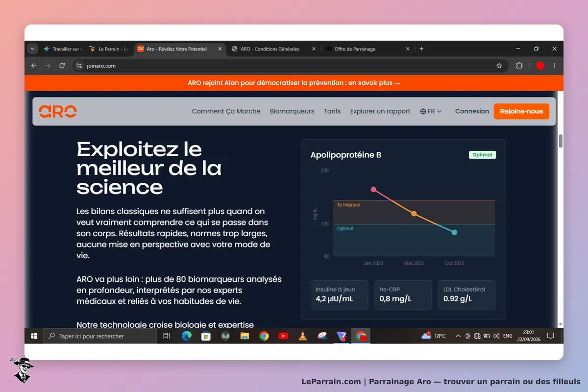This screenshot has height=392, width=588.
Task: Open the YouTube taskbar icon
Action: (283, 336)
